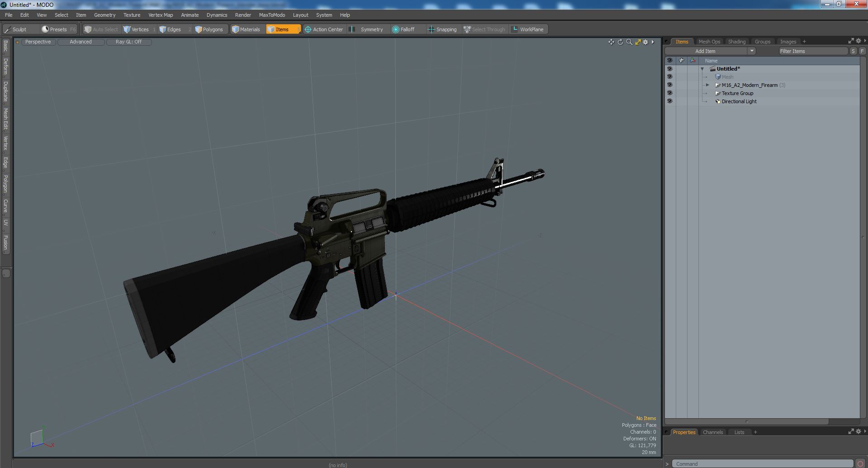Expand the Items panel to full view
Image resolution: width=868 pixels, height=468 pixels.
851,41
